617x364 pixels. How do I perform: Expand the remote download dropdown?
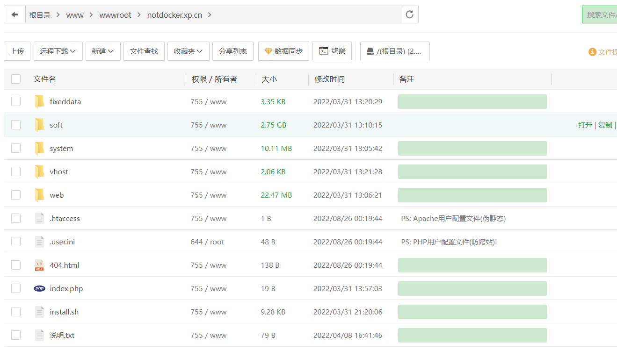pos(58,51)
